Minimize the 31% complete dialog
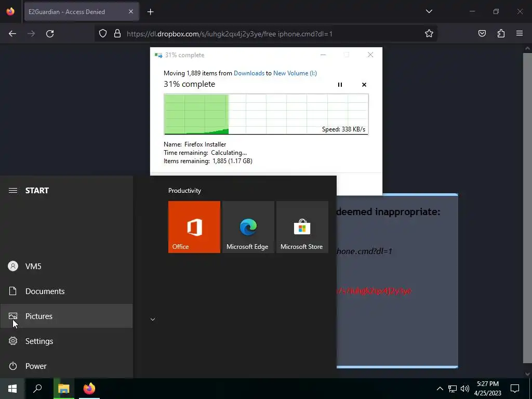Viewport: 532px width, 399px height. tap(323, 55)
